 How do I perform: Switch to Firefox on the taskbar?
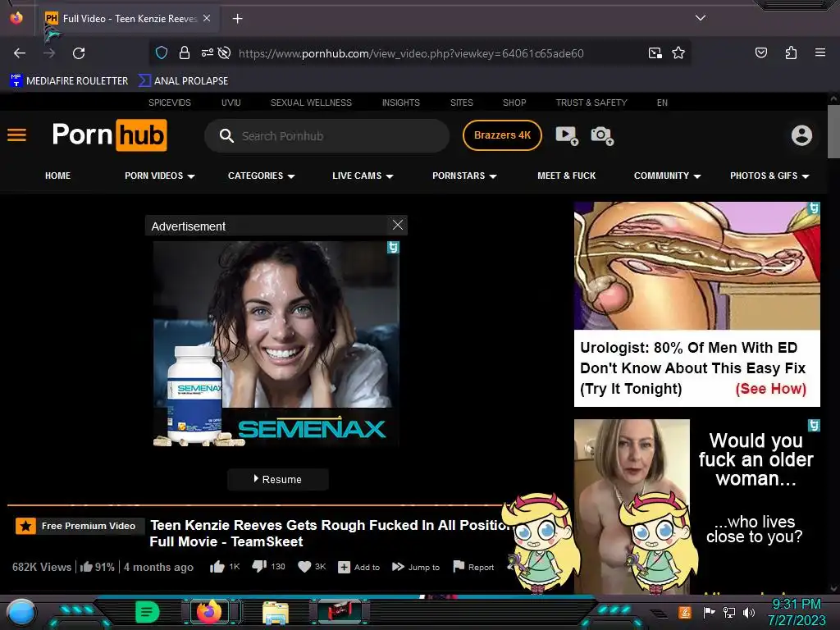[209, 612]
